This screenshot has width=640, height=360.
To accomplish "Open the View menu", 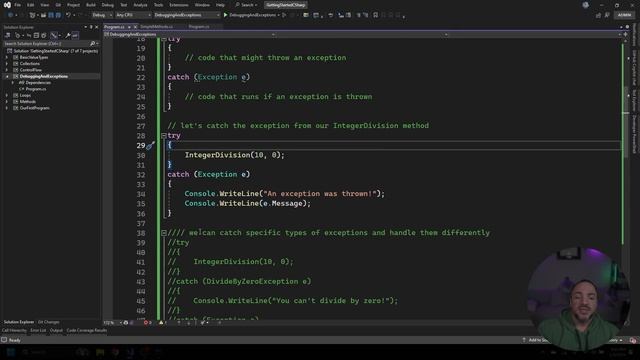I will tap(44, 5).
